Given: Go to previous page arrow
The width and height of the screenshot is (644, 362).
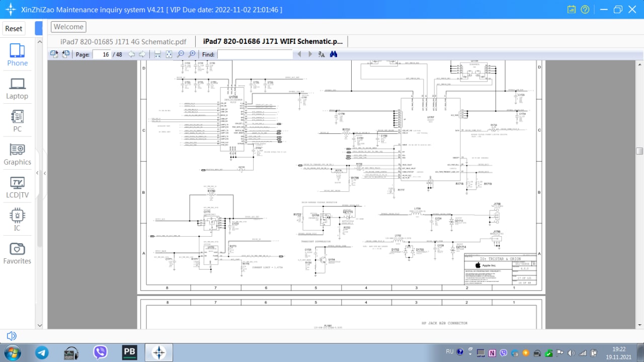Looking at the screenshot, I should [x=132, y=54].
